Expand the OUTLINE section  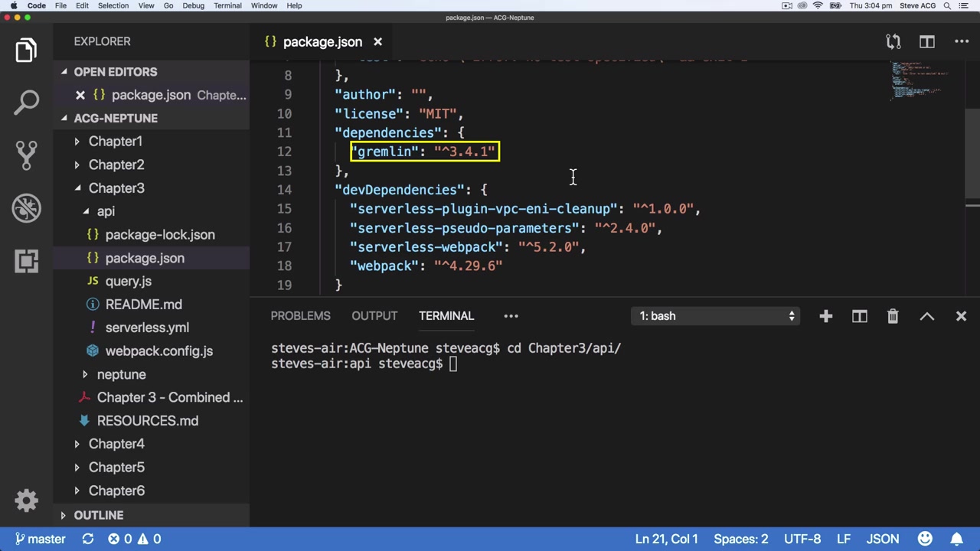tap(98, 515)
